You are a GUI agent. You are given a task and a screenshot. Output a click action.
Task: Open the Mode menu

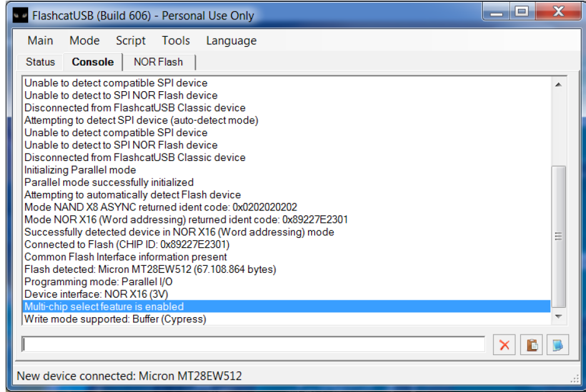84,41
